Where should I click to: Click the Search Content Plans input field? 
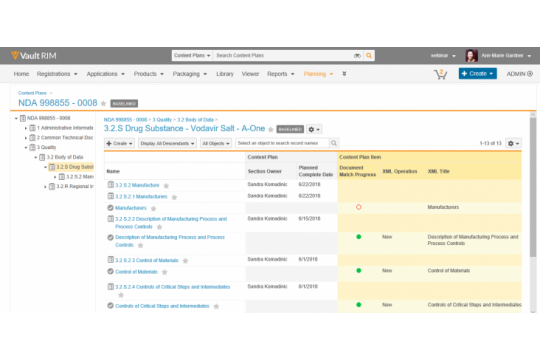coord(282,55)
